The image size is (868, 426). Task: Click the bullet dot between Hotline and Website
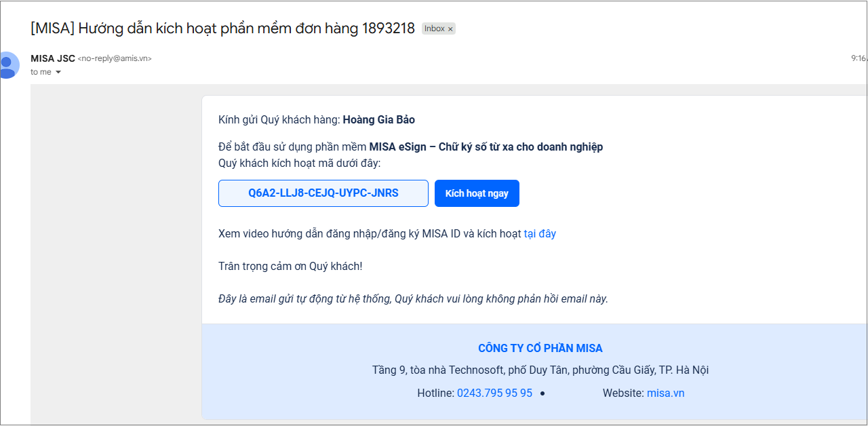pos(542,393)
